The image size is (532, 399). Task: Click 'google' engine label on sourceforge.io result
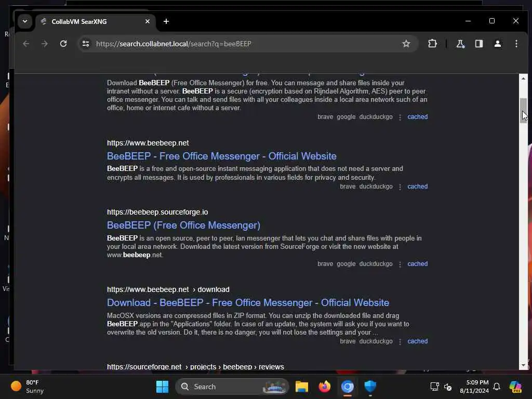346,264
